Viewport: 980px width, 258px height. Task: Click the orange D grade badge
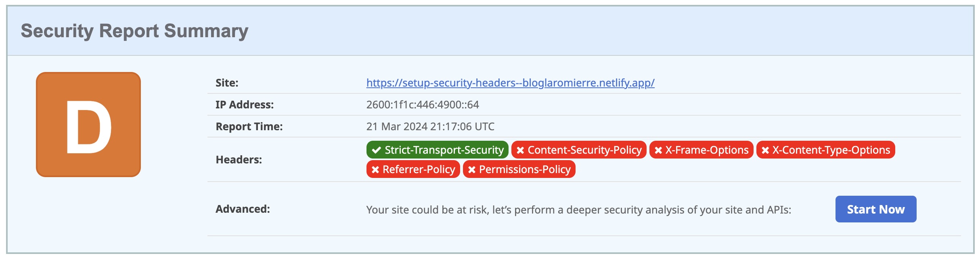(x=88, y=125)
